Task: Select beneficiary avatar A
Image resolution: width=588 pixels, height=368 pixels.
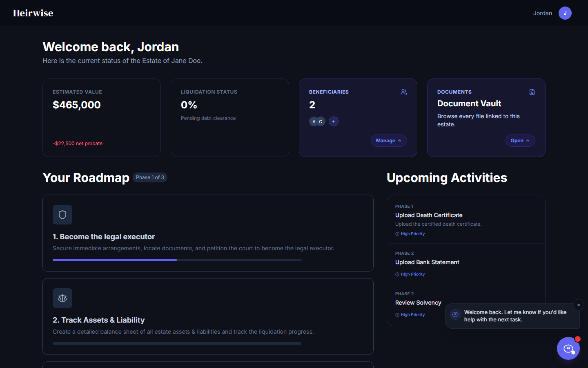Action: [x=314, y=121]
